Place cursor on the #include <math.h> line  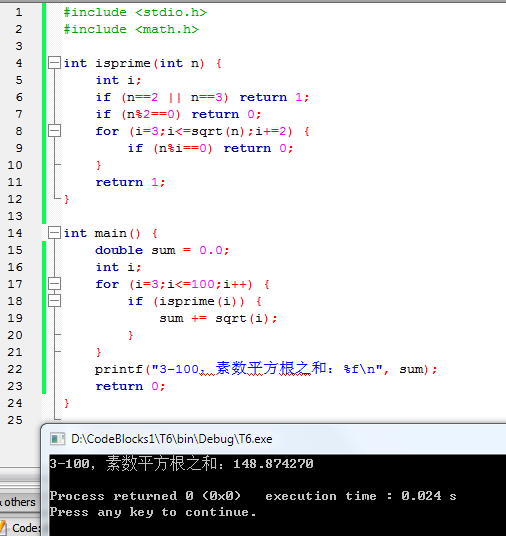click(131, 29)
